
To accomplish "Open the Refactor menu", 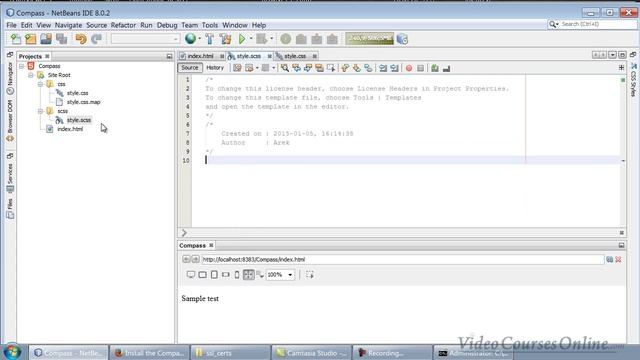I will pyautogui.click(x=123, y=25).
